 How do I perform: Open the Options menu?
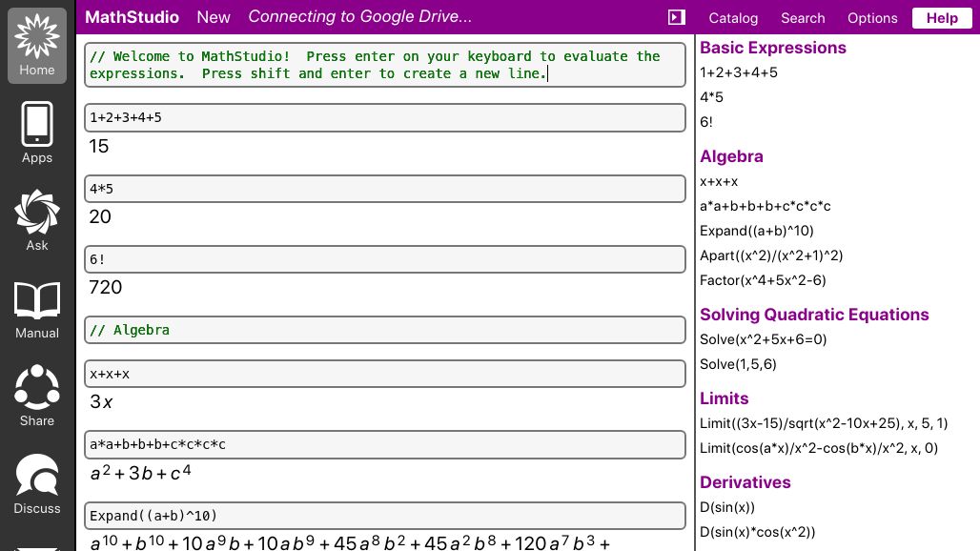click(x=872, y=18)
